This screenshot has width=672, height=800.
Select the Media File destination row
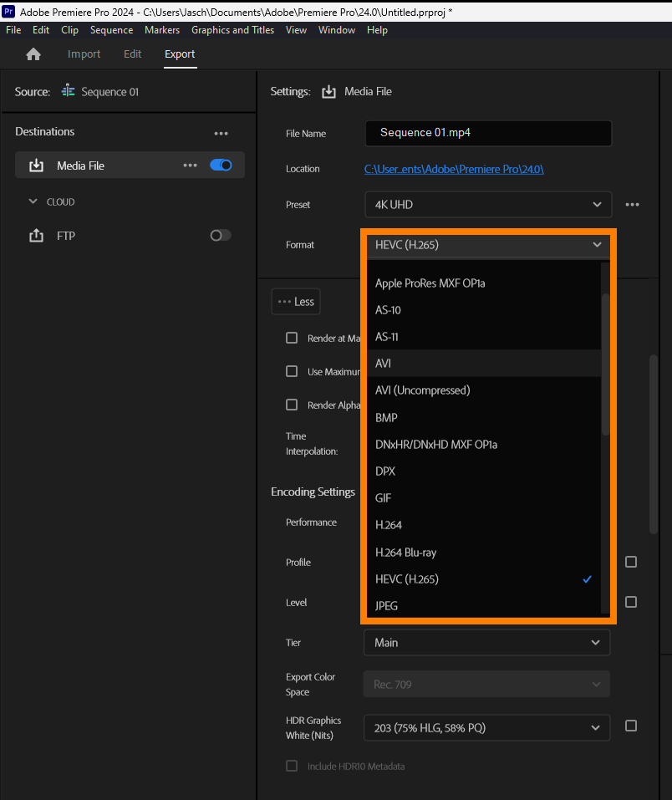click(x=130, y=165)
